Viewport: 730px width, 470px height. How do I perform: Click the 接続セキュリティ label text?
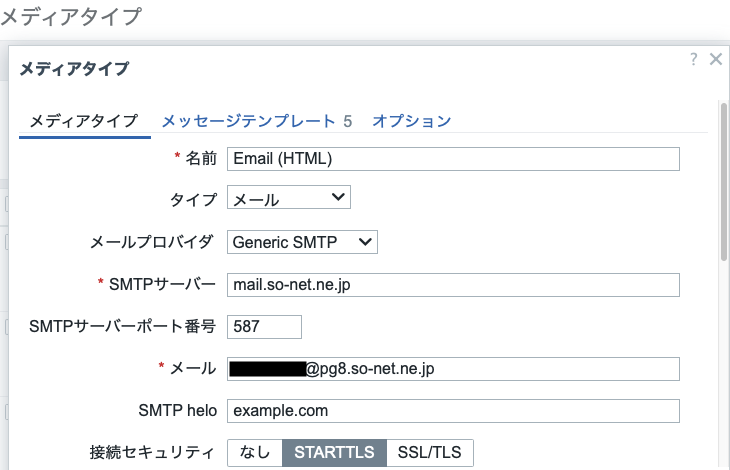click(152, 452)
